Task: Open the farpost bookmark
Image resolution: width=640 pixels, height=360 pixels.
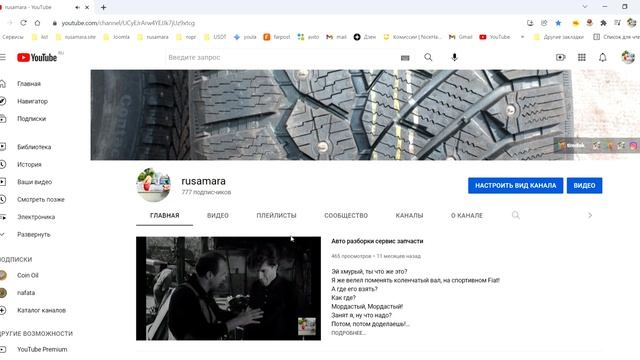Action: coord(277,37)
